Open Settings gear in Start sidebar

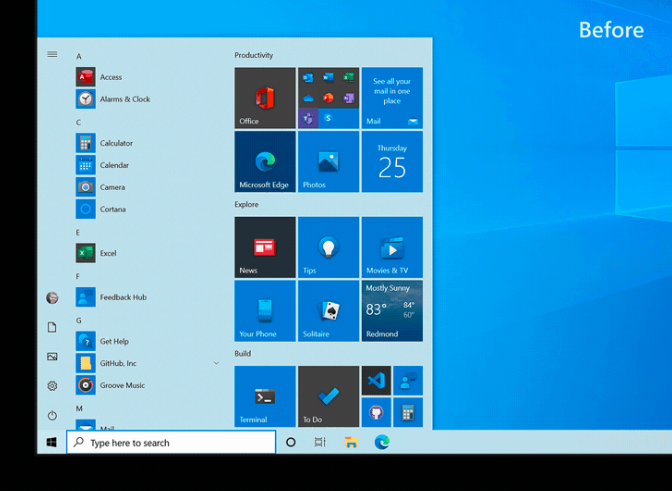[52, 386]
